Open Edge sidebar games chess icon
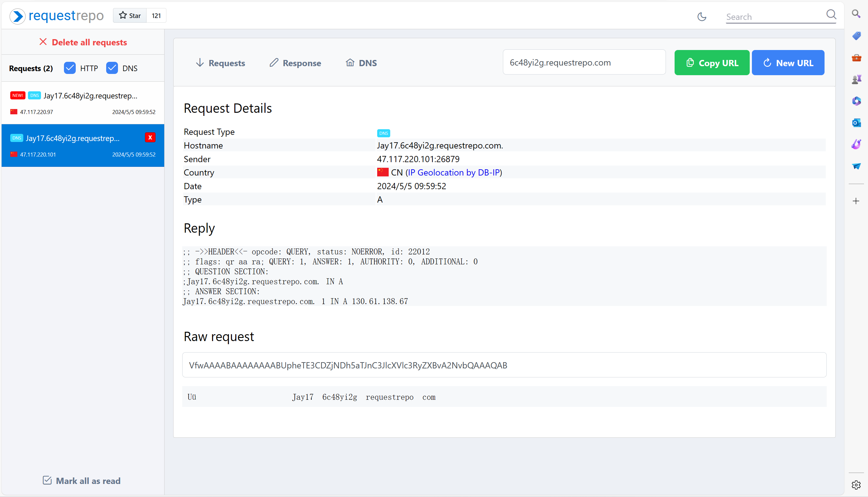Viewport: 868px width, 497px height. pos(856,79)
